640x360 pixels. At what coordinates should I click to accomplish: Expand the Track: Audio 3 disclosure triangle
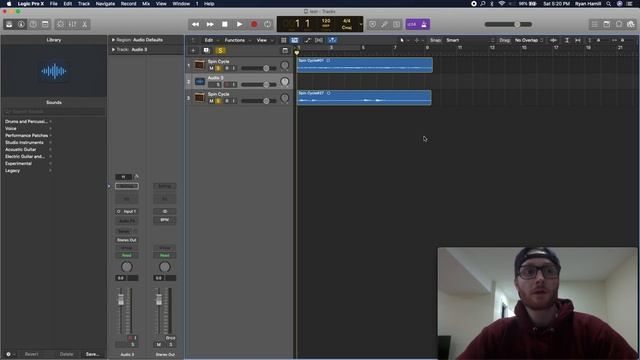(113, 50)
